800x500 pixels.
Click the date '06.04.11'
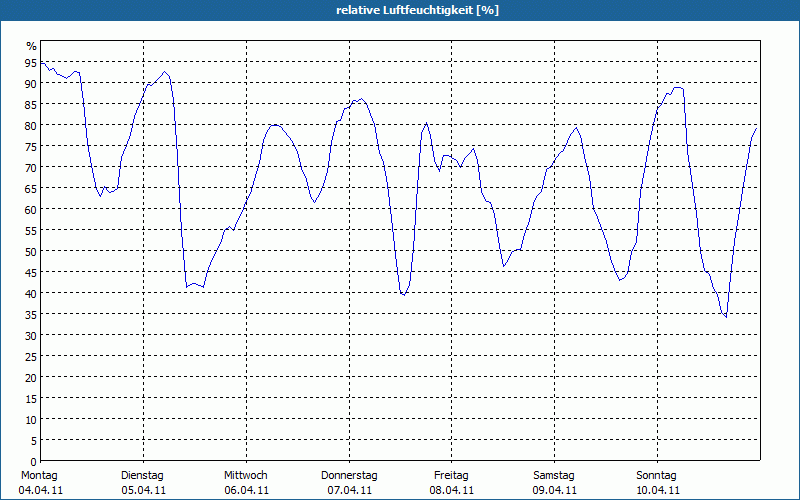coord(246,490)
